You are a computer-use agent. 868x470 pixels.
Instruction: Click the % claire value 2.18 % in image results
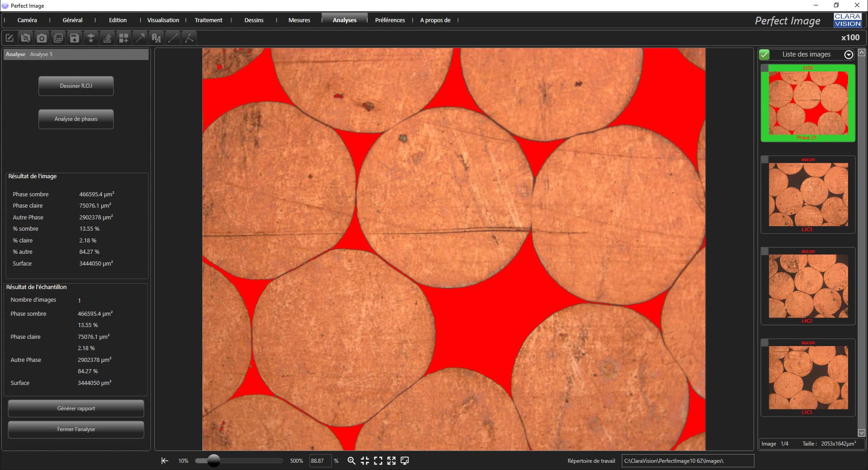[88, 241]
